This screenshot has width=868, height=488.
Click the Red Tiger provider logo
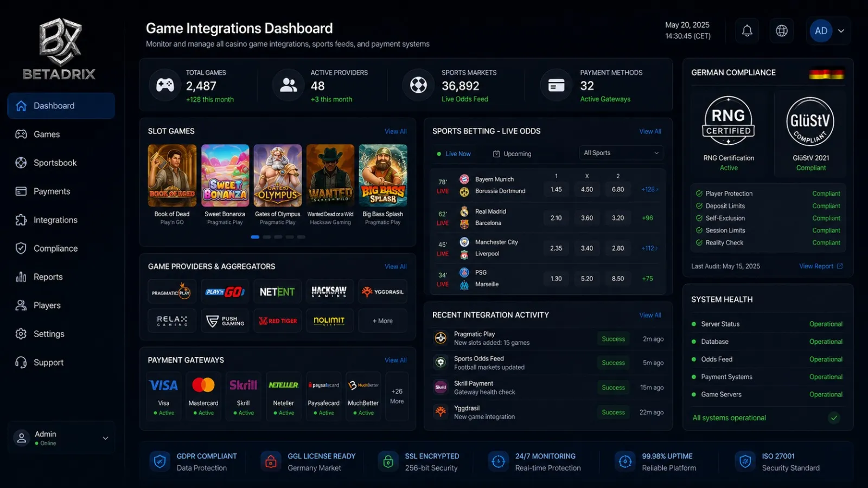[x=277, y=321]
